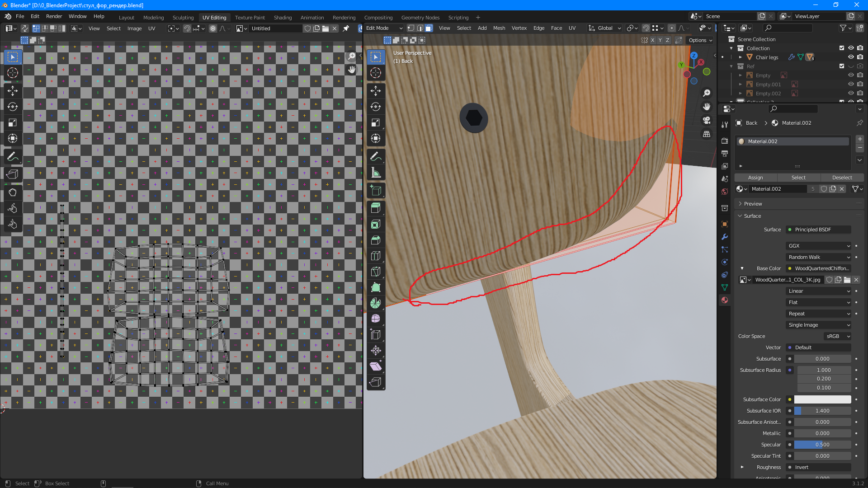Viewport: 868px width, 488px height.
Task: Click the Assign material button
Action: (x=755, y=178)
